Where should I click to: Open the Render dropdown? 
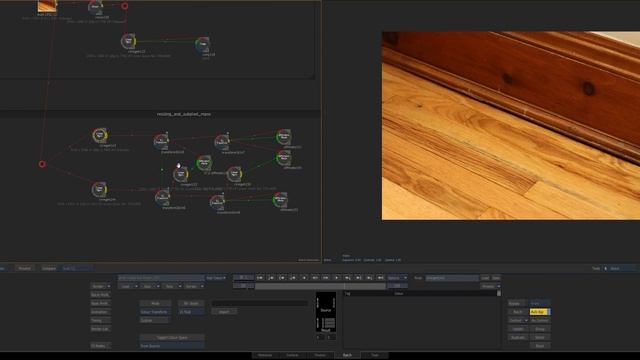100,286
